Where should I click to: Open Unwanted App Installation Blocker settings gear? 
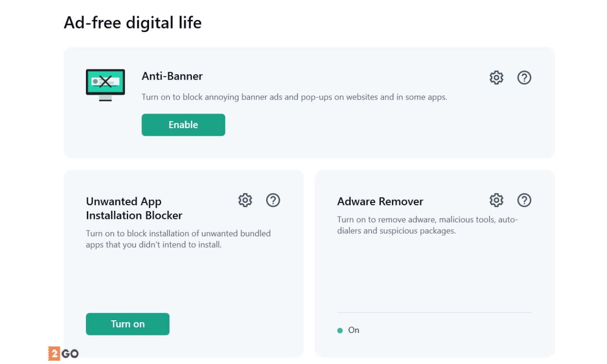click(245, 200)
